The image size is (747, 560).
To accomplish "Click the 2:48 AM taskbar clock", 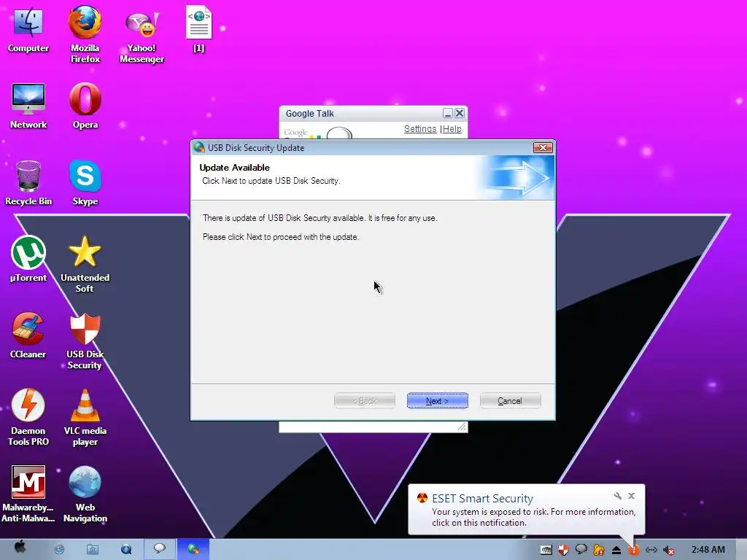I will [708, 550].
